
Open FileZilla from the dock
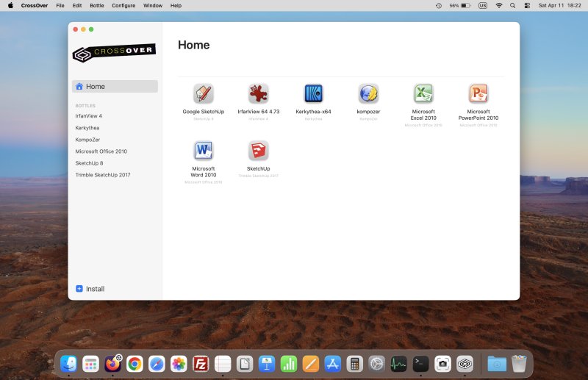201,364
